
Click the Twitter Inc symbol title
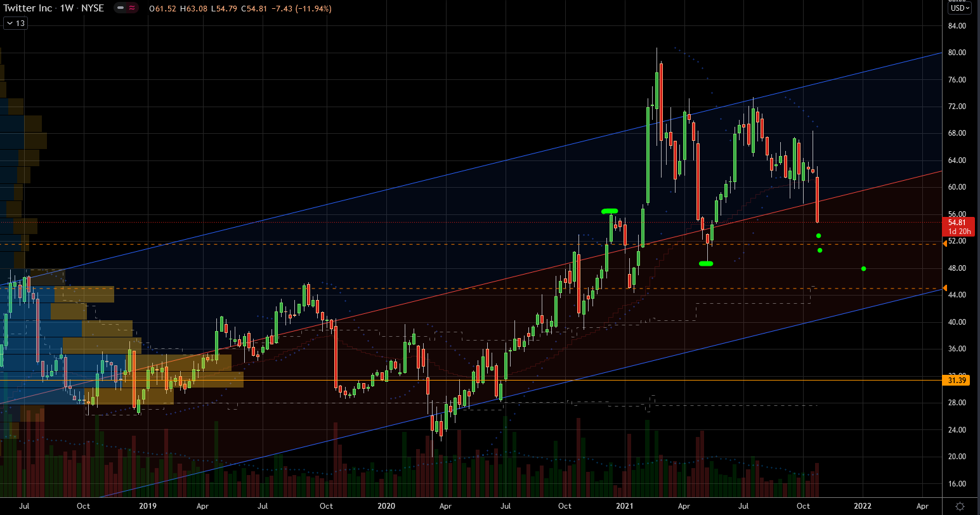[28, 8]
